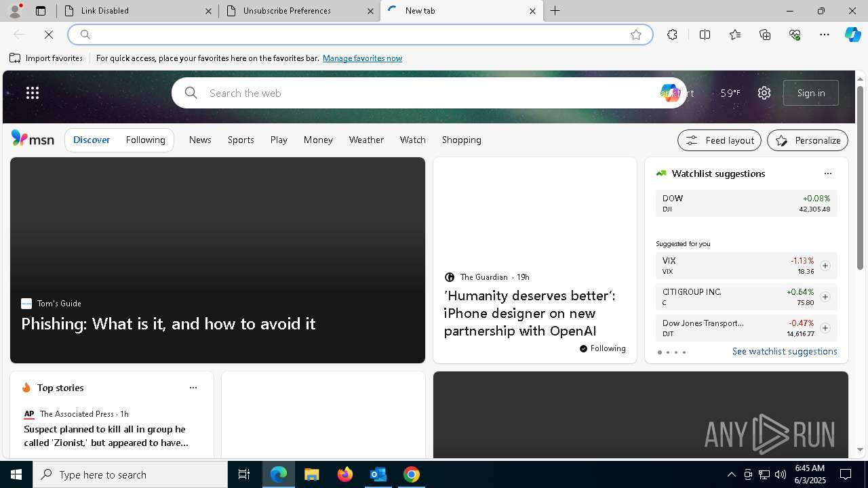Click Manage favorites now link

tap(362, 58)
